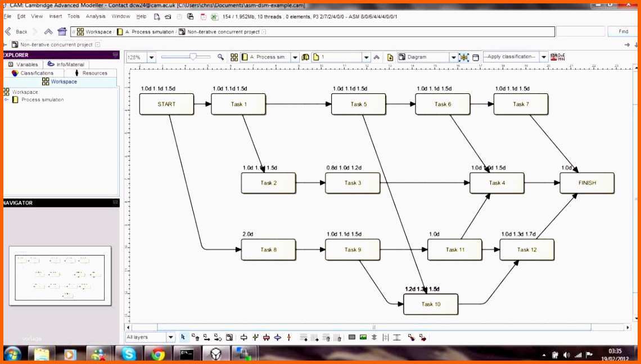Image resolution: width=641 pixels, height=364 pixels.
Task: Select the red diamond marker tool
Action: tap(288, 337)
